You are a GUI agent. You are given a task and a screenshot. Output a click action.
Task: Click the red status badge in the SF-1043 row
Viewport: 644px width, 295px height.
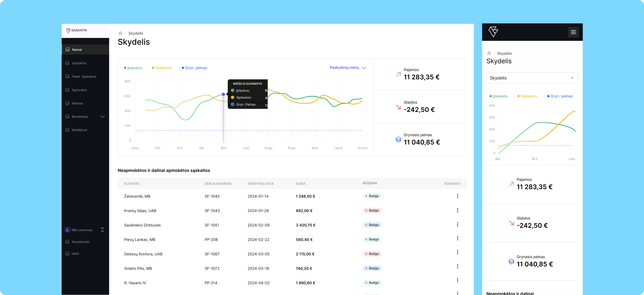point(372,210)
